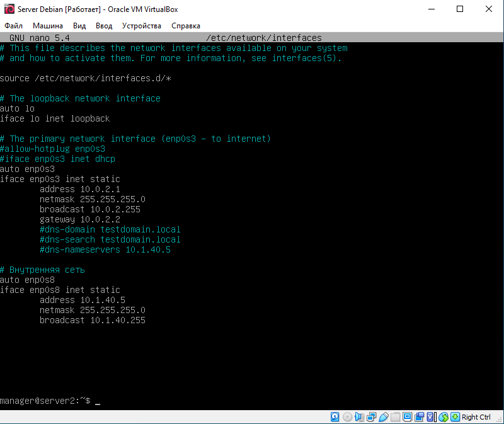Viewport: 504px width, 424px height.
Task: Open audio settings from status bar icon
Action: tap(359, 417)
